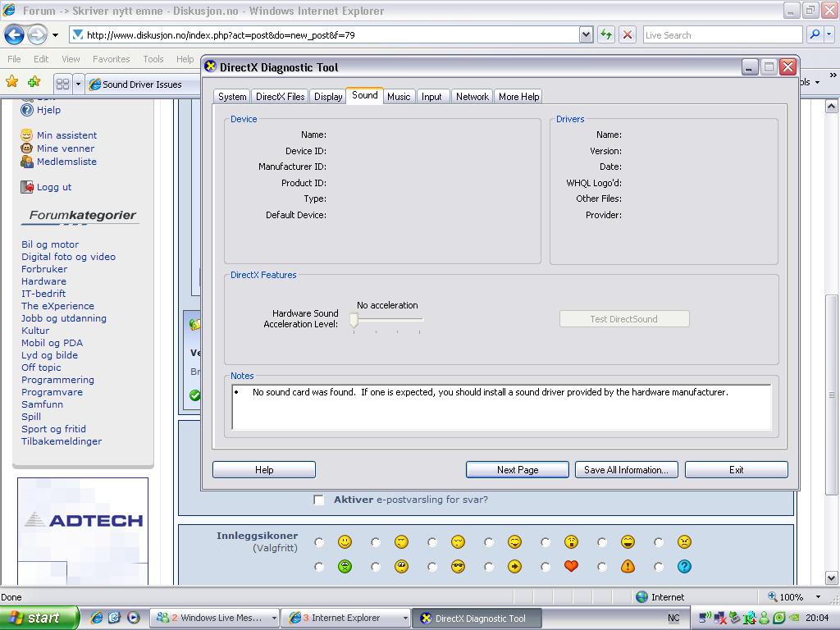Open the Tools menu in Internet Explorer
The width and height of the screenshot is (840, 630).
(153, 59)
